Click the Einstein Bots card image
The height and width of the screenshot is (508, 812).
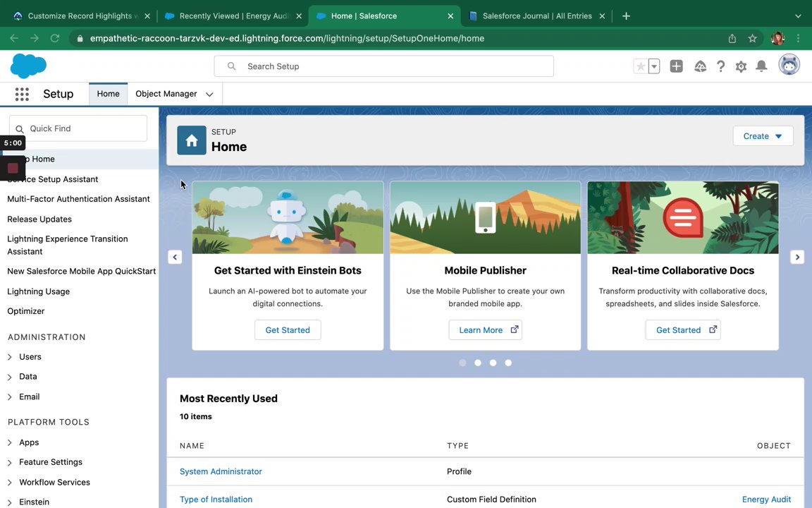tap(288, 218)
